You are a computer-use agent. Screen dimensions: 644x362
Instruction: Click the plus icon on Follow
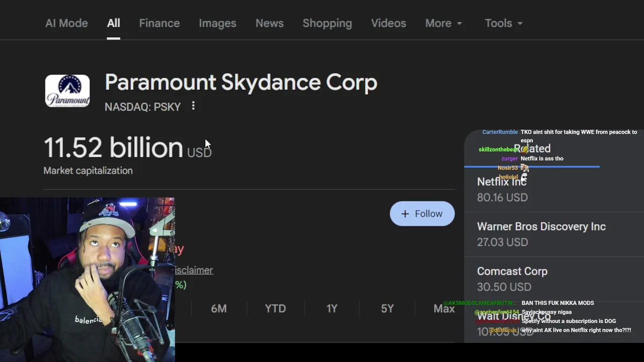click(405, 214)
